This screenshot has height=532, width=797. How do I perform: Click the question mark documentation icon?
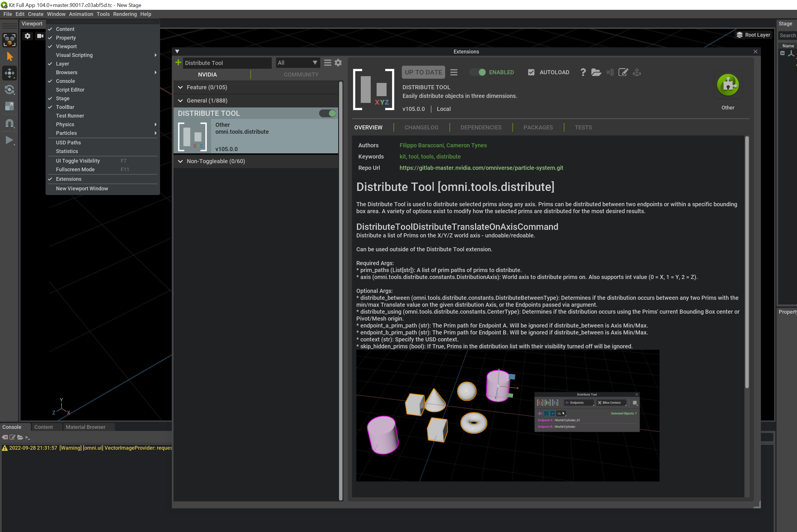pyautogui.click(x=583, y=72)
